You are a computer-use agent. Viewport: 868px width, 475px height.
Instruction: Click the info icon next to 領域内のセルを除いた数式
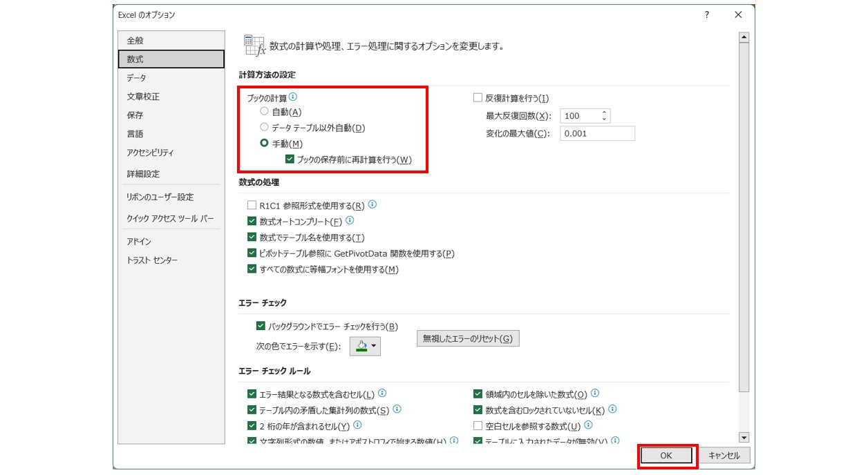595,394
